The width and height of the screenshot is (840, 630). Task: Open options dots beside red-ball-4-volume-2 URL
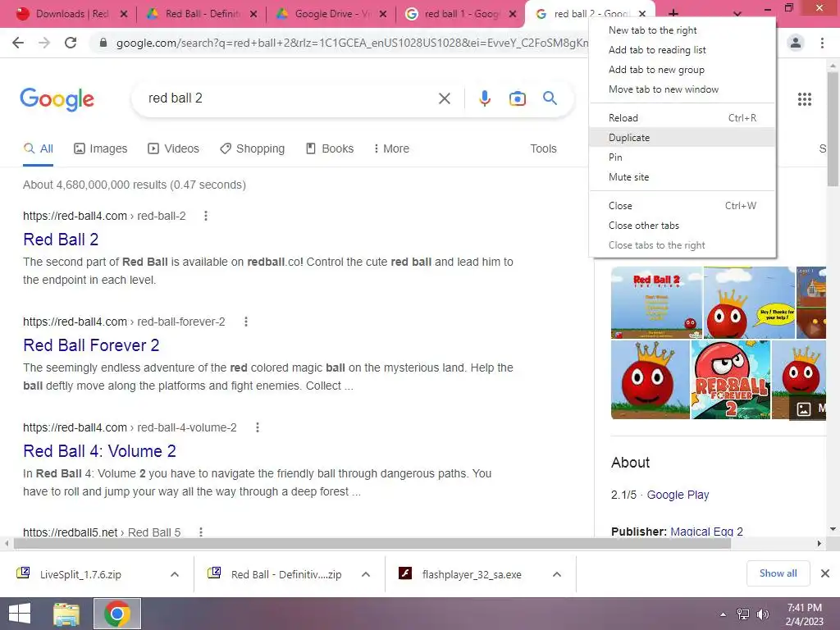(x=258, y=427)
